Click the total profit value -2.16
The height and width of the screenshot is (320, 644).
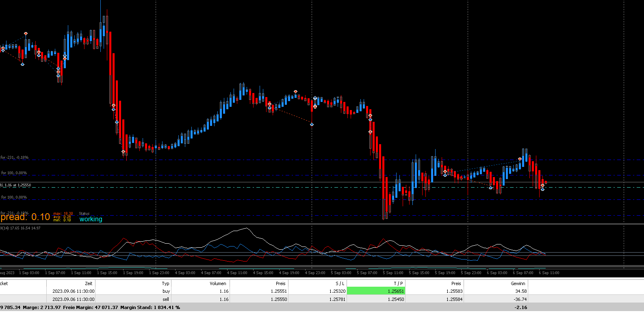coord(521,307)
